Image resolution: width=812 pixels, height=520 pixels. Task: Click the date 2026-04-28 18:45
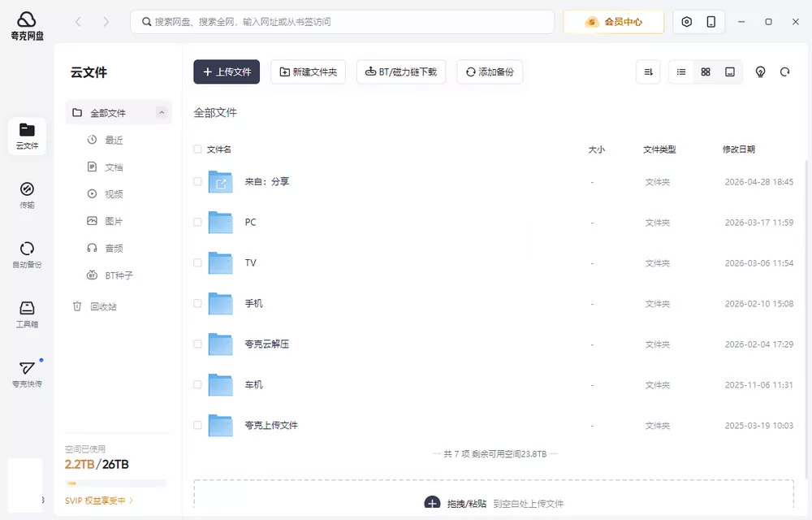759,182
